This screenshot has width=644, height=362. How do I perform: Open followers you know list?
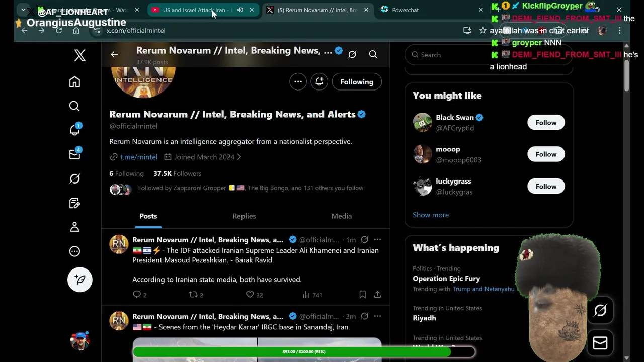(236, 188)
